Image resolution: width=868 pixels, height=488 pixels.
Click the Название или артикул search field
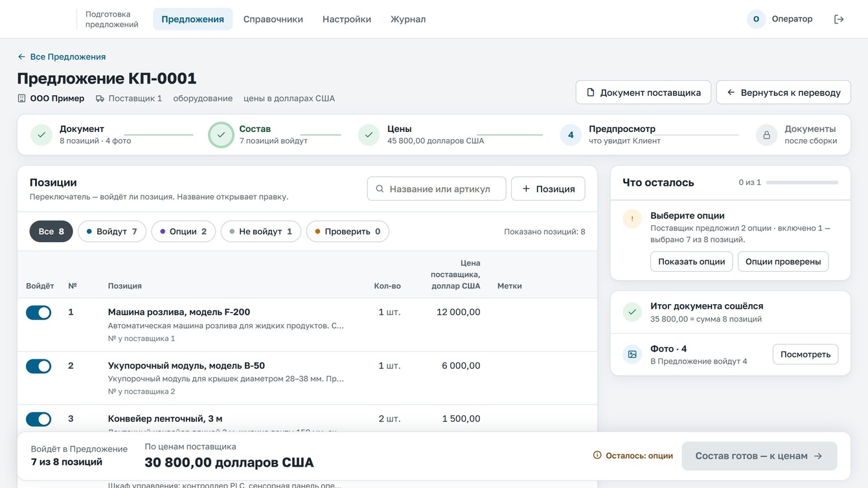(437, 189)
